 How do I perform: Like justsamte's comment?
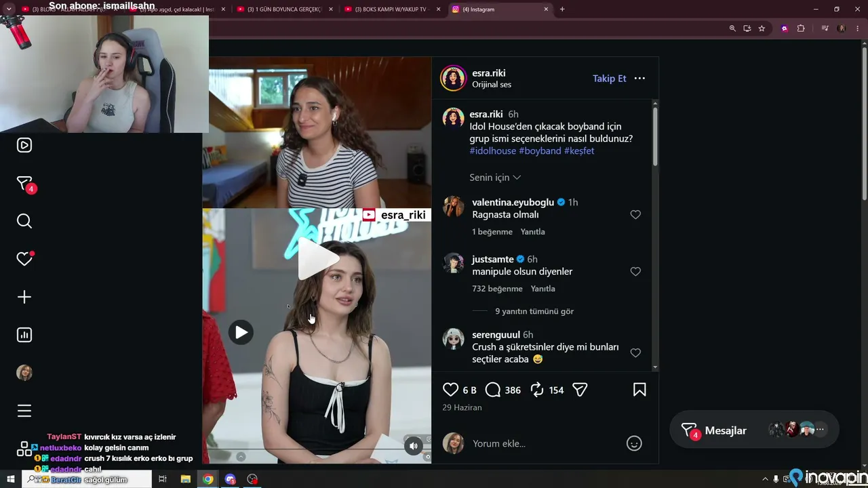[635, 272]
